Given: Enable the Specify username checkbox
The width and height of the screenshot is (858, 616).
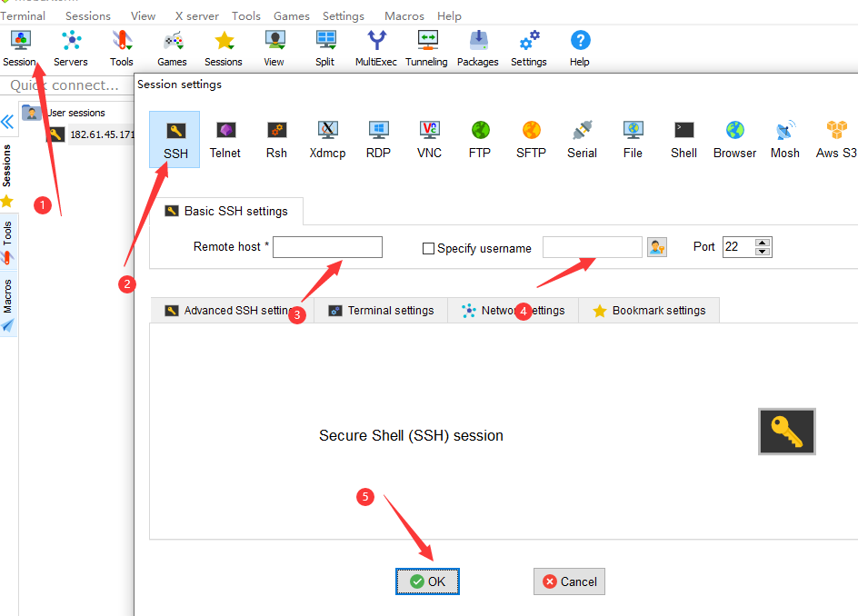Looking at the screenshot, I should (x=428, y=248).
